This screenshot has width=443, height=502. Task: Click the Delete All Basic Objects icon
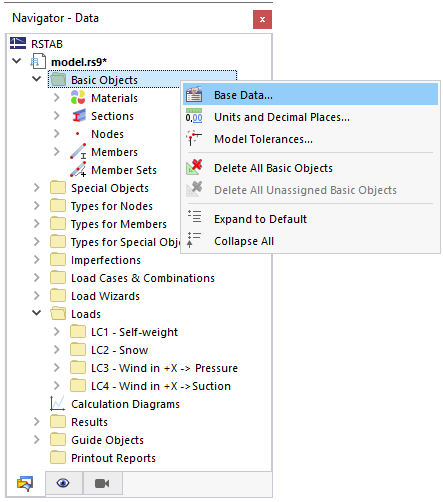tap(194, 167)
